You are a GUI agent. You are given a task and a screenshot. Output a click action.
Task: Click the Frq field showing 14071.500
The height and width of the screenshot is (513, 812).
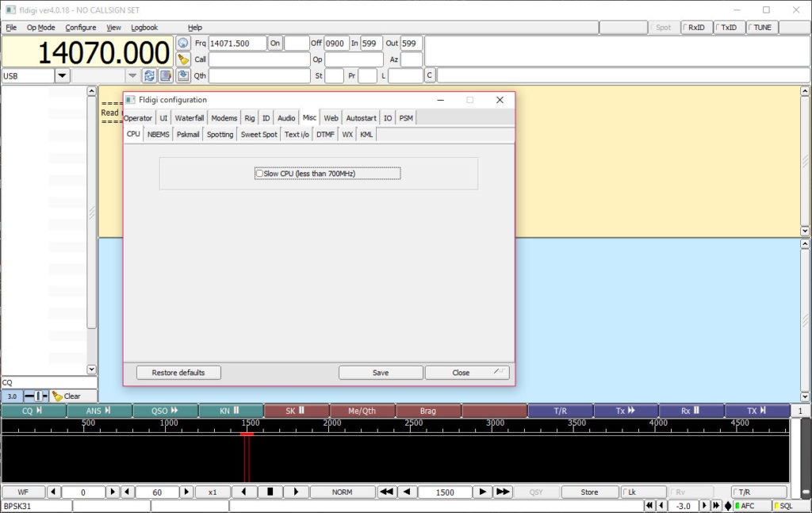tap(237, 44)
